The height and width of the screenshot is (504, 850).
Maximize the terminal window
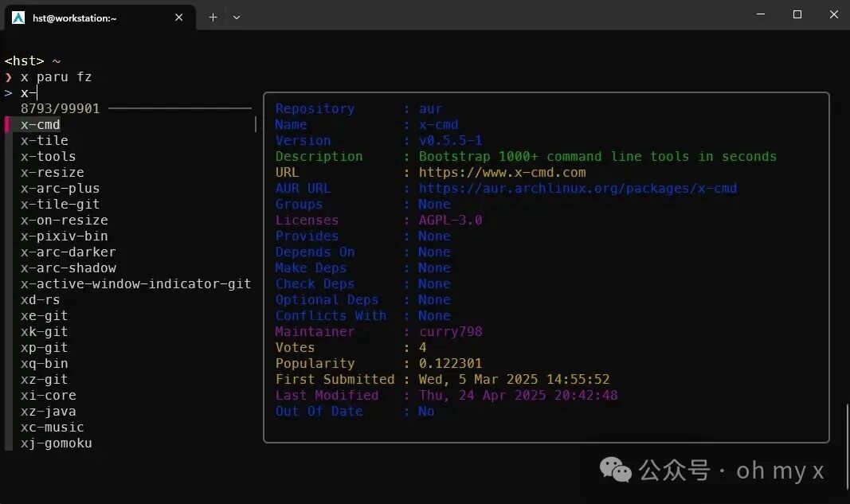(x=797, y=14)
